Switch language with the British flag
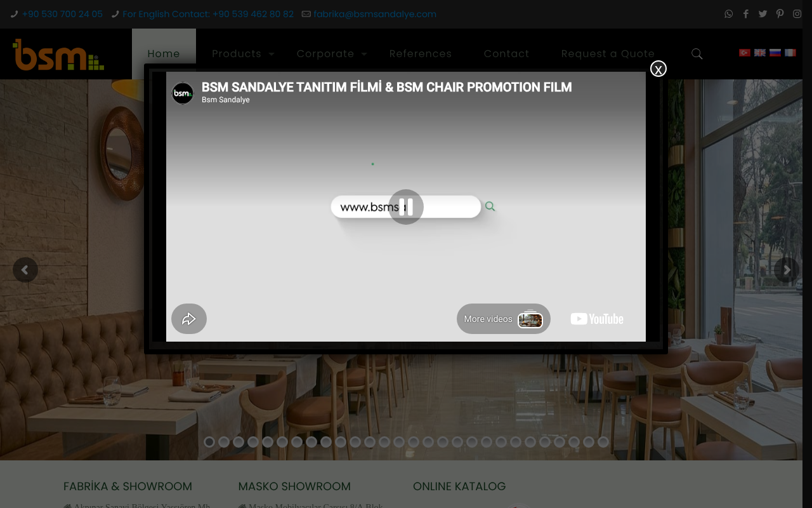 [x=760, y=53]
